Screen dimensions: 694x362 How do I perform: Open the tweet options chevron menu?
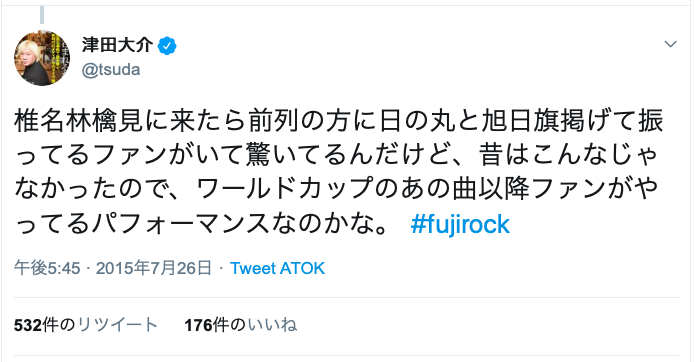pos(671,44)
